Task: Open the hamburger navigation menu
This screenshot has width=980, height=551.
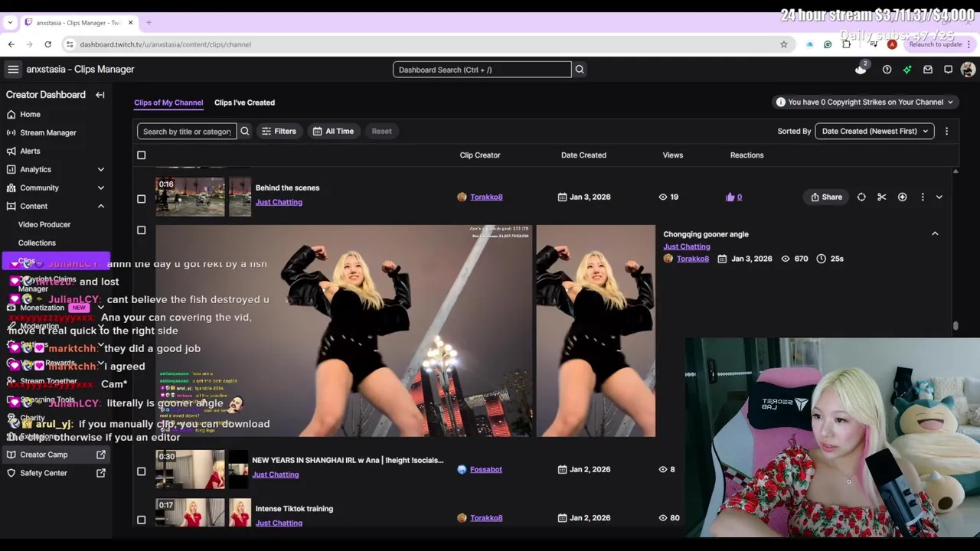Action: click(x=13, y=70)
